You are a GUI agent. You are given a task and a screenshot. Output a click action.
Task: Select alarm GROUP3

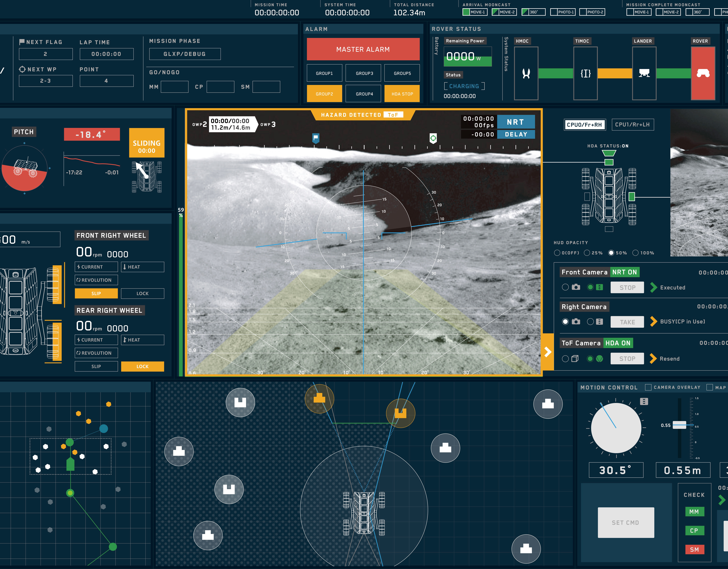click(363, 73)
